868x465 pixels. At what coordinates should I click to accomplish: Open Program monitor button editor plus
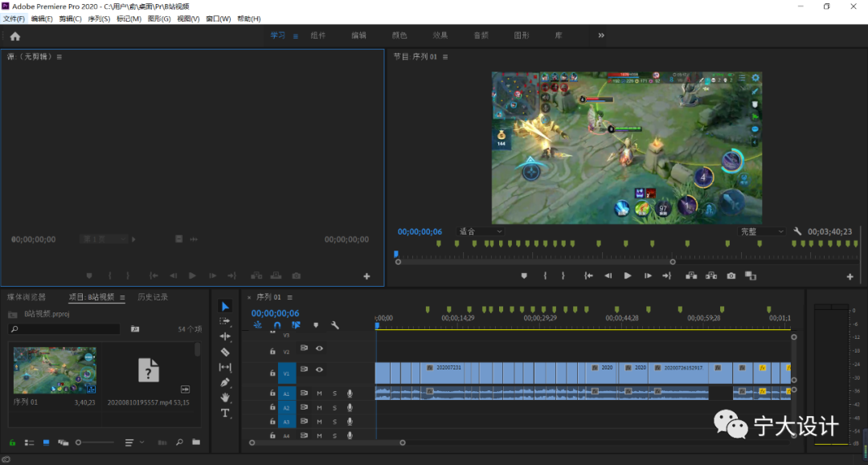tap(850, 276)
